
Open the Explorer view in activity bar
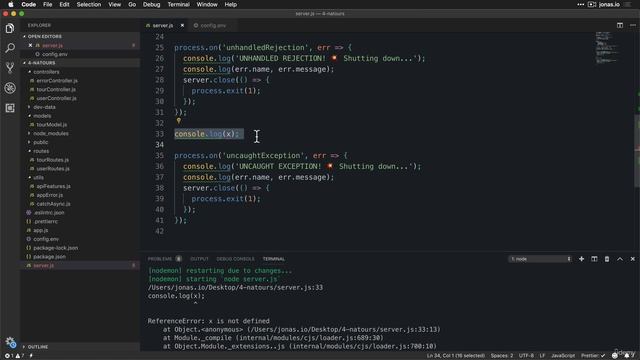coord(10,28)
